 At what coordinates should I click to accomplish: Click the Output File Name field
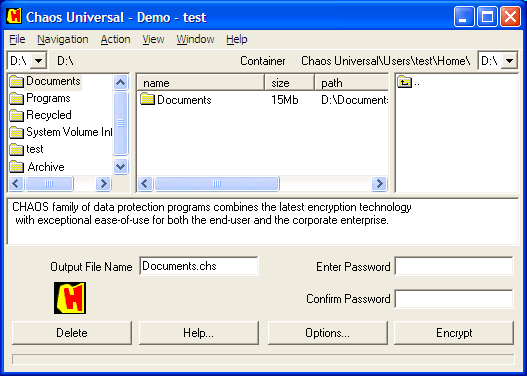click(x=199, y=266)
